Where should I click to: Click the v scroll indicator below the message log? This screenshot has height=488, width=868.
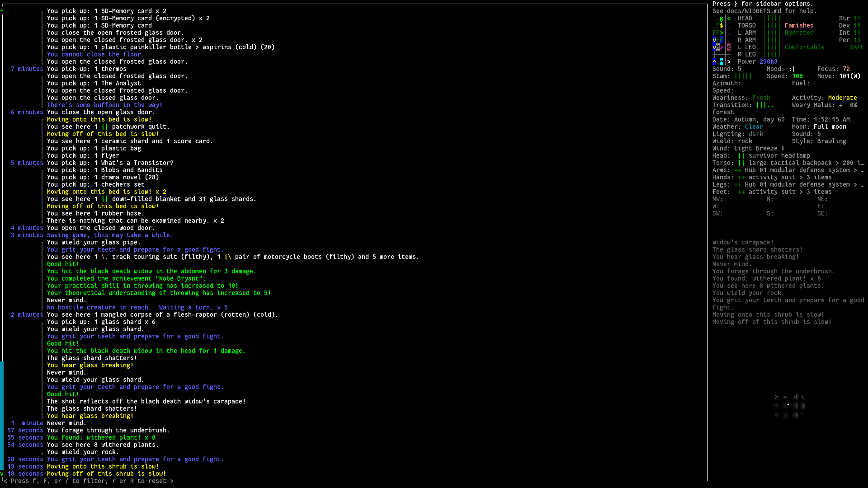click(x=2, y=474)
